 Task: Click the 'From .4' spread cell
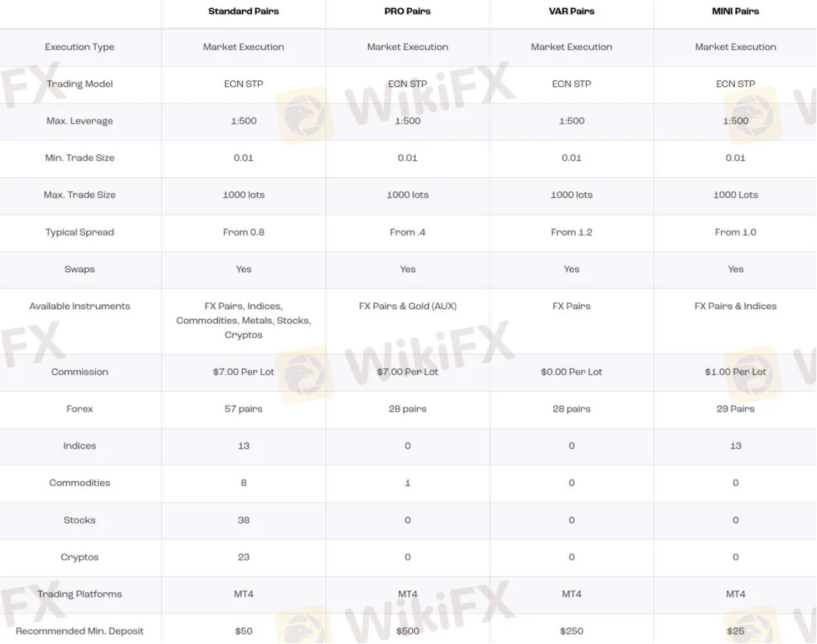[x=408, y=232]
